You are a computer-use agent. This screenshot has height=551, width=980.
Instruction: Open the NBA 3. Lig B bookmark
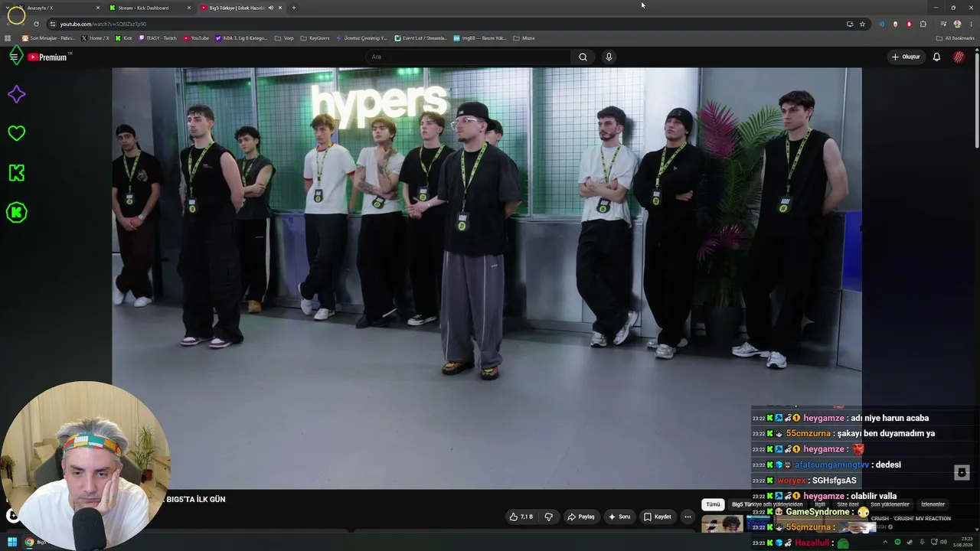click(242, 38)
